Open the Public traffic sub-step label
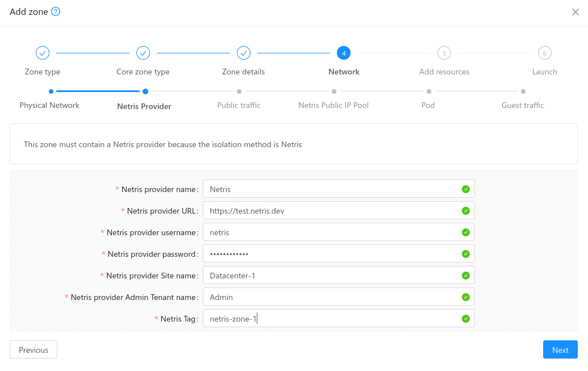This screenshot has height=371, width=588. pyautogui.click(x=239, y=105)
